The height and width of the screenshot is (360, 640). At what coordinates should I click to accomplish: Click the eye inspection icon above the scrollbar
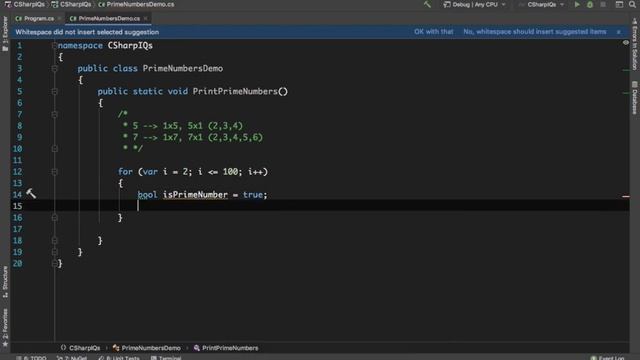coord(626,42)
